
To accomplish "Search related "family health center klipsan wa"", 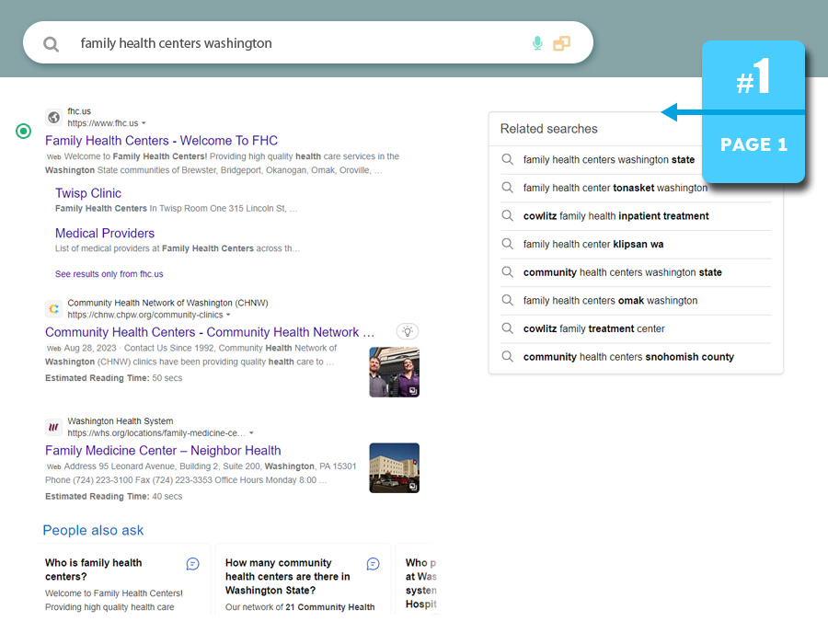I will (x=593, y=244).
